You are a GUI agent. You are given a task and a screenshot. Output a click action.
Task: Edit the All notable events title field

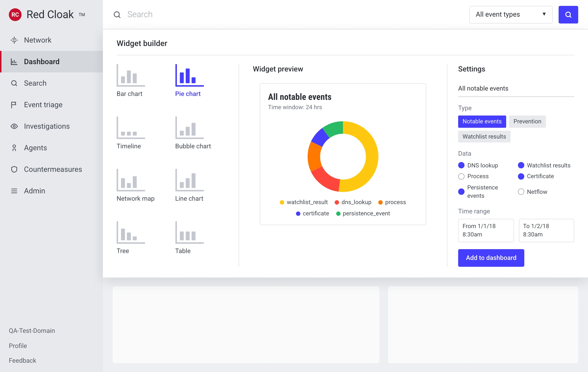point(516,89)
